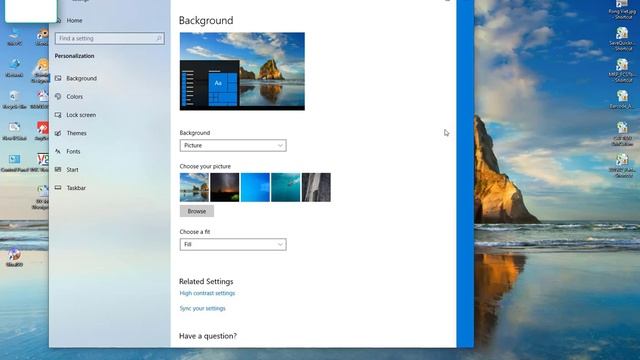Select the Control Panel desktop icon

pyautogui.click(x=14, y=163)
